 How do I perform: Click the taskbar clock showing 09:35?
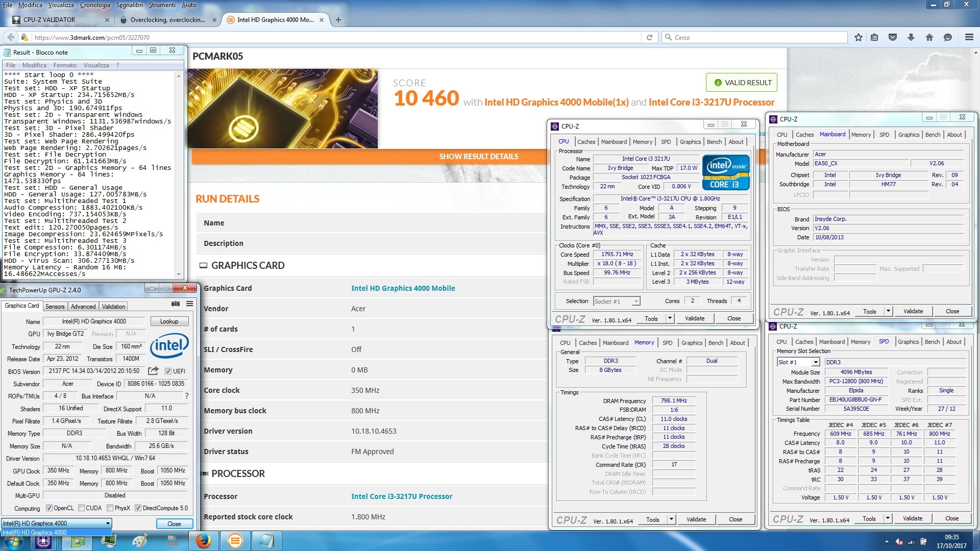pos(951,541)
